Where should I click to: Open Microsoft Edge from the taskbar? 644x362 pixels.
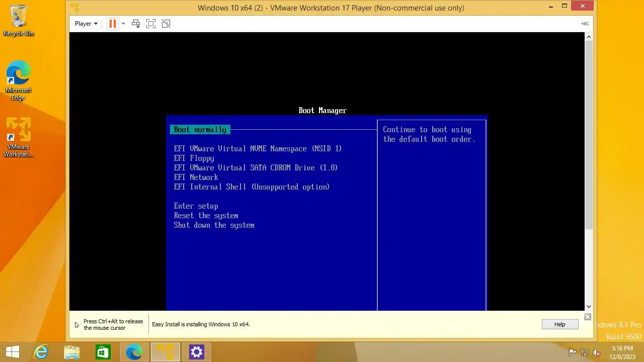[x=134, y=352]
